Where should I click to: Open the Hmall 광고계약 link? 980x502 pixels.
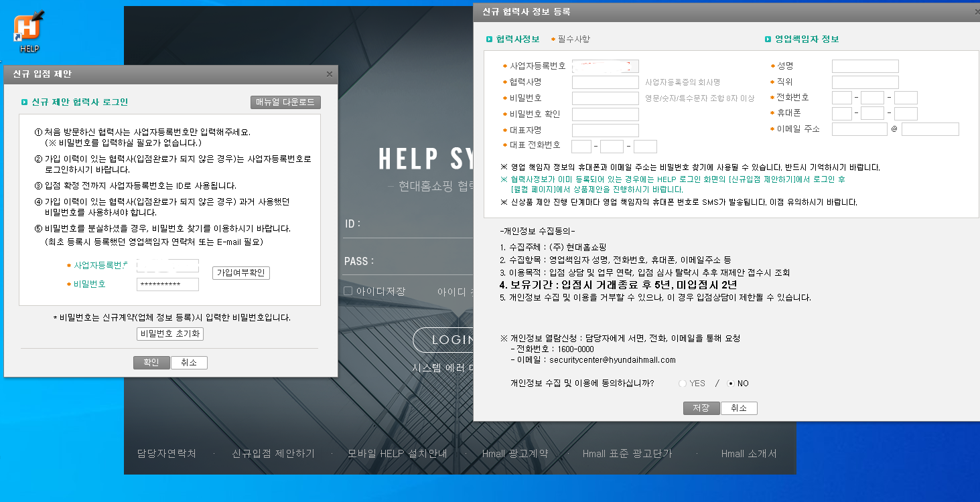[515, 454]
